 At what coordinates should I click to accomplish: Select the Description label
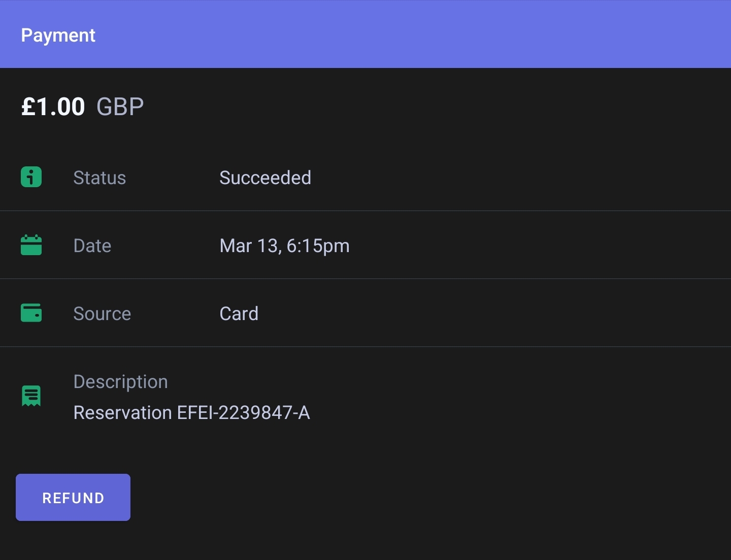tap(120, 382)
